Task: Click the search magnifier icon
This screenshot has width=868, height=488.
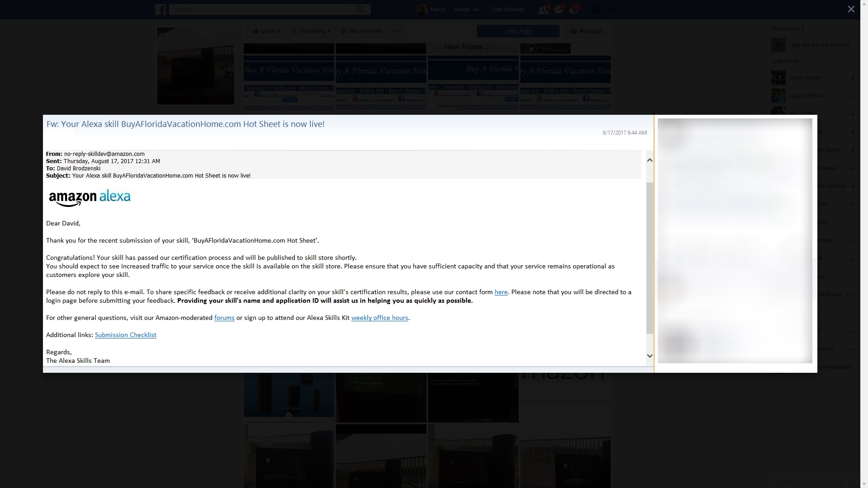Action: pos(360,9)
